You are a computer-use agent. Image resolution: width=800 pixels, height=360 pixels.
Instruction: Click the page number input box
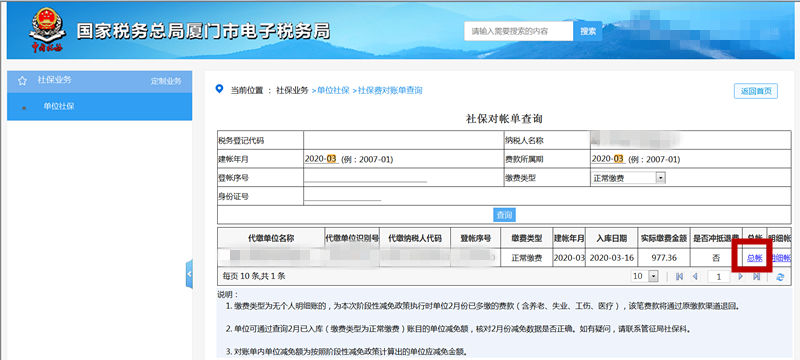tap(719, 276)
